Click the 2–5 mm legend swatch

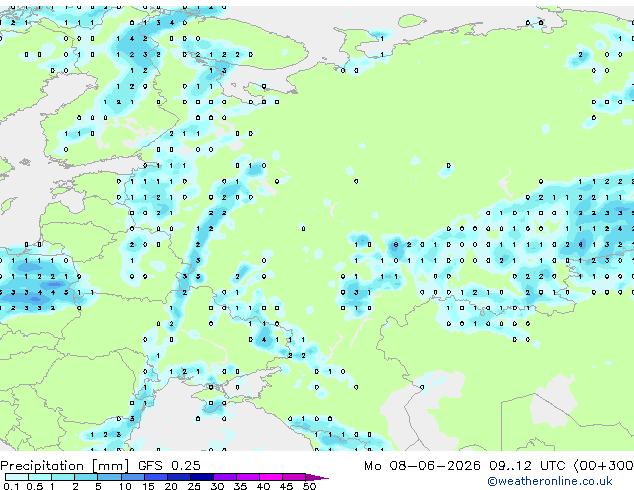click(x=86, y=477)
